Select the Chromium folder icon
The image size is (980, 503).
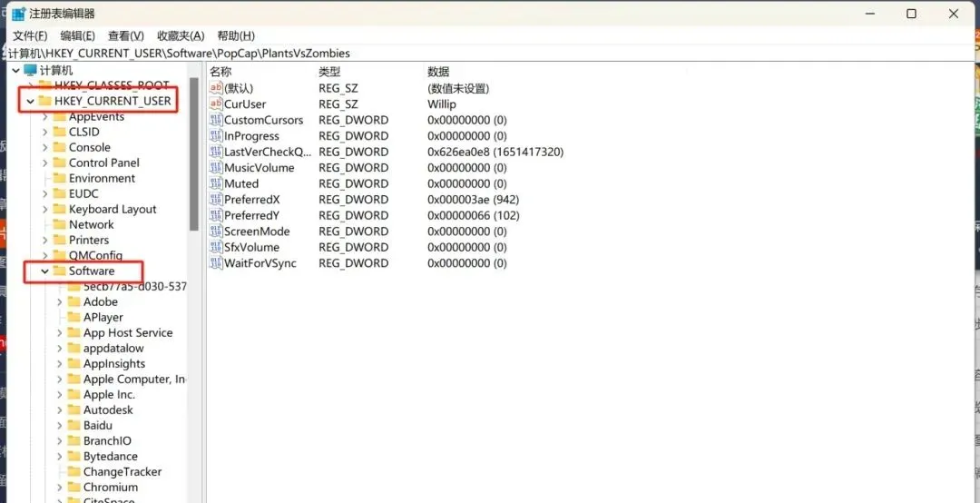(74, 488)
